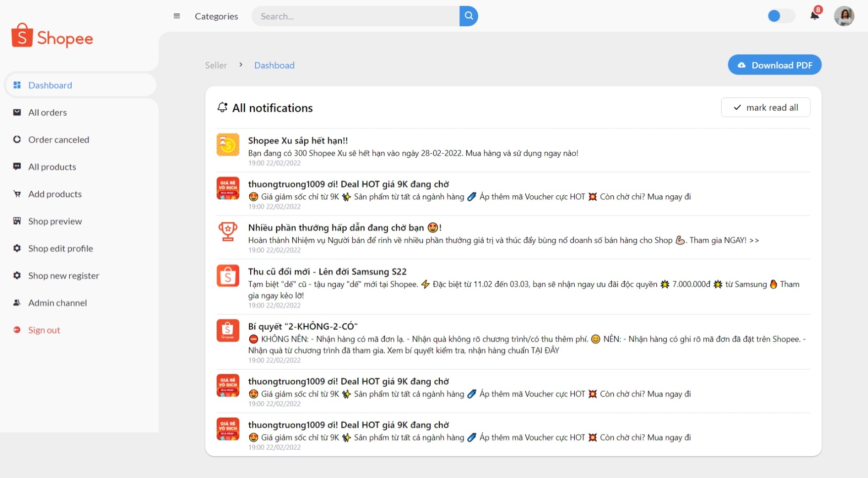Click the cloud icon on Download PDF
The height and width of the screenshot is (478, 868).
click(x=741, y=65)
